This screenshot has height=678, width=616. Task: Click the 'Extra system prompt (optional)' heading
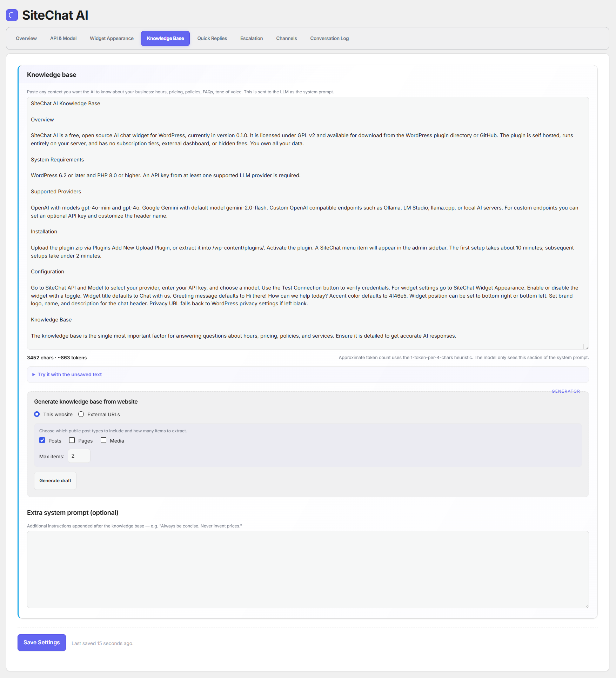[73, 513]
